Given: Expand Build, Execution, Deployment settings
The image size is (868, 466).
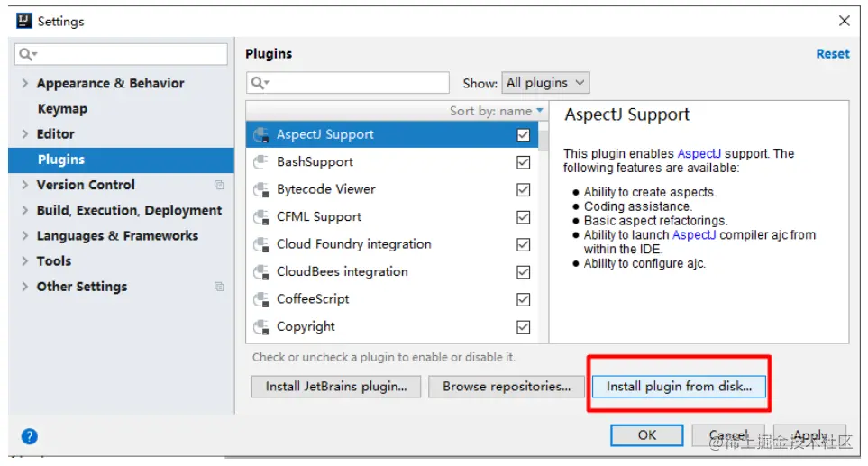Looking at the screenshot, I should (25, 210).
